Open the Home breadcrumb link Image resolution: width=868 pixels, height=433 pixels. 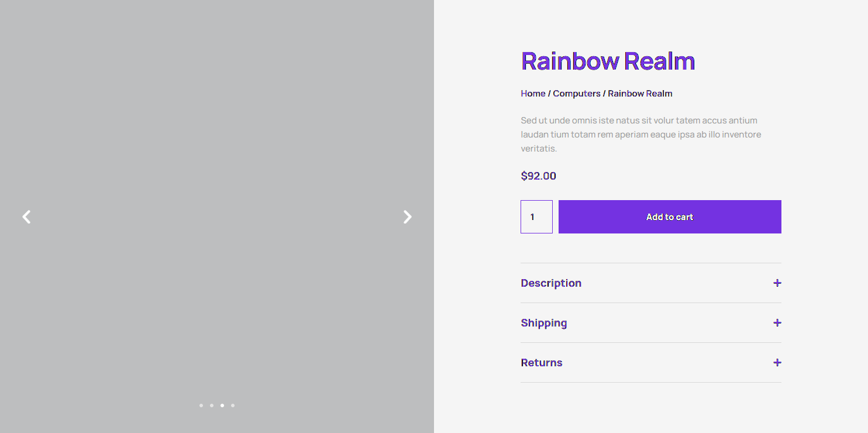[533, 94]
